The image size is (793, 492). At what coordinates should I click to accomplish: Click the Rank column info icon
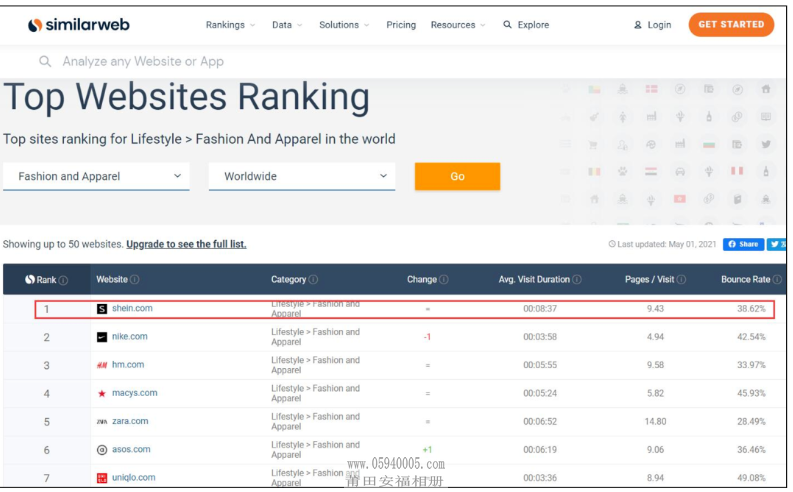click(x=63, y=280)
